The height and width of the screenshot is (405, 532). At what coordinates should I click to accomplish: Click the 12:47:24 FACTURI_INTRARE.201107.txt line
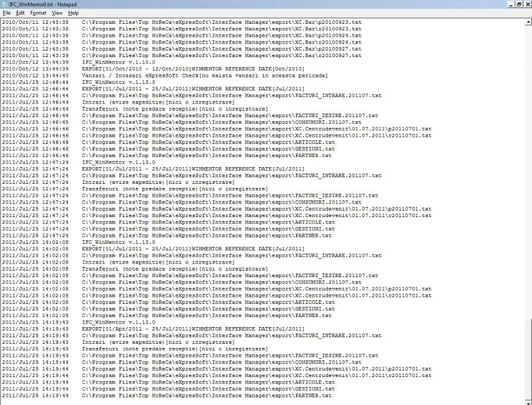pos(191,176)
